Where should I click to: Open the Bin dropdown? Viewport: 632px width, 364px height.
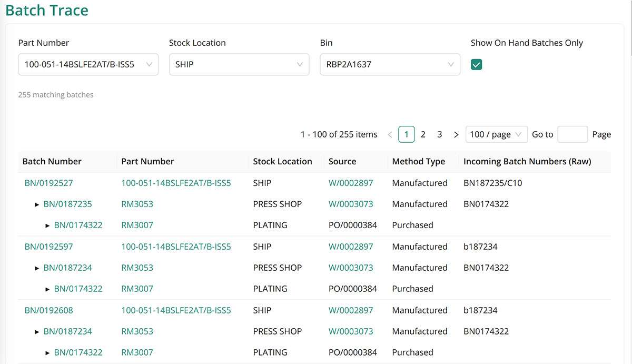tap(389, 65)
